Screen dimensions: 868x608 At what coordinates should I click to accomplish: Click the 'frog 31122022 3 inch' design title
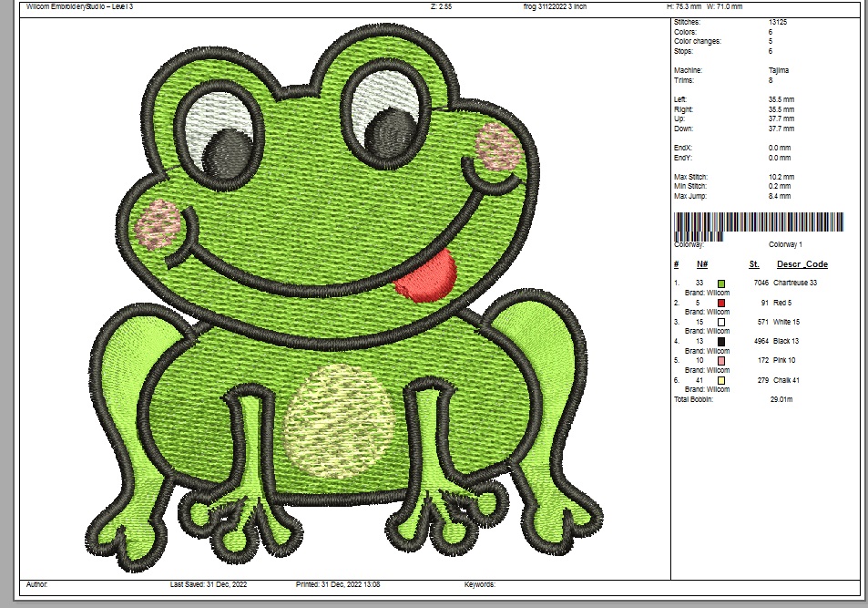click(x=555, y=6)
